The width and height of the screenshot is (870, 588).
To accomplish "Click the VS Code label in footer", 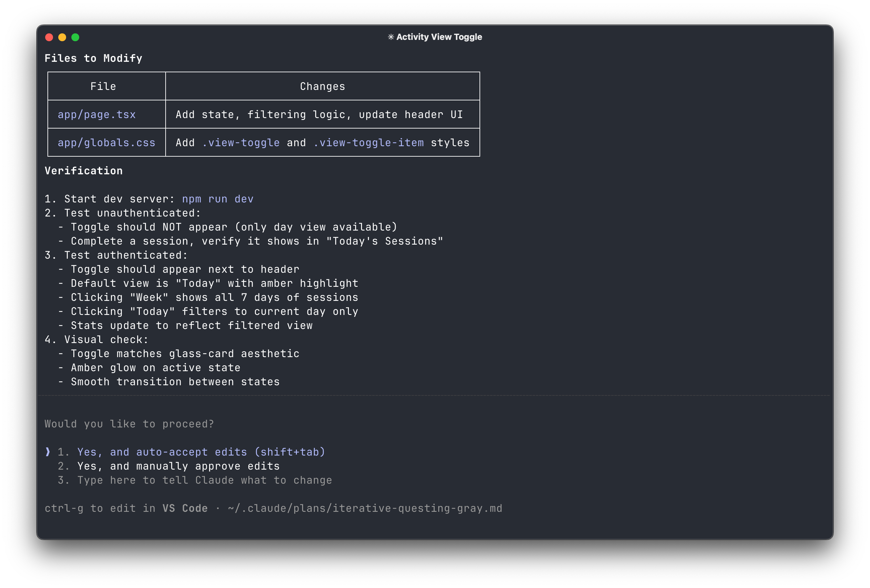I will [x=185, y=508].
